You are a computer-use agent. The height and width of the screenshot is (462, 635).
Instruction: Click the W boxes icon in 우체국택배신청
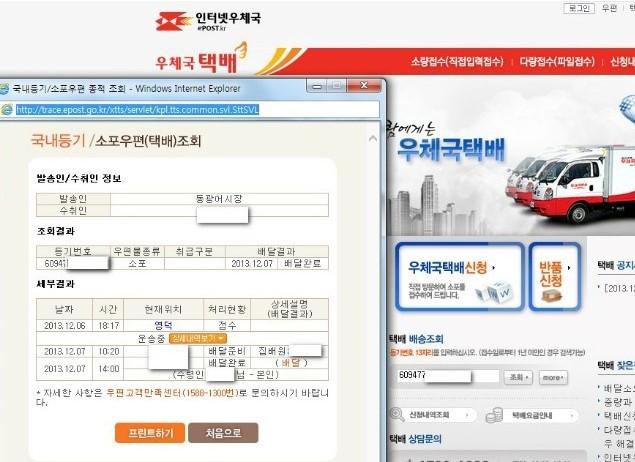pyautogui.click(x=494, y=291)
